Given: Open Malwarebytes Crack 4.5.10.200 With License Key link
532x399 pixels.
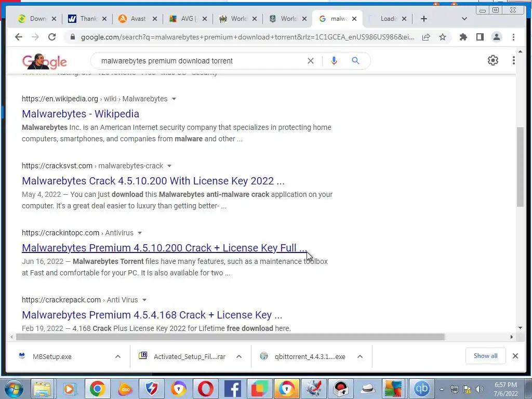Looking at the screenshot, I should tap(153, 181).
